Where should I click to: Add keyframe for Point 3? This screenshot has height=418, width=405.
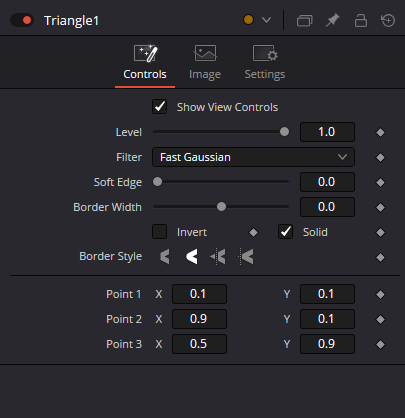(x=380, y=344)
